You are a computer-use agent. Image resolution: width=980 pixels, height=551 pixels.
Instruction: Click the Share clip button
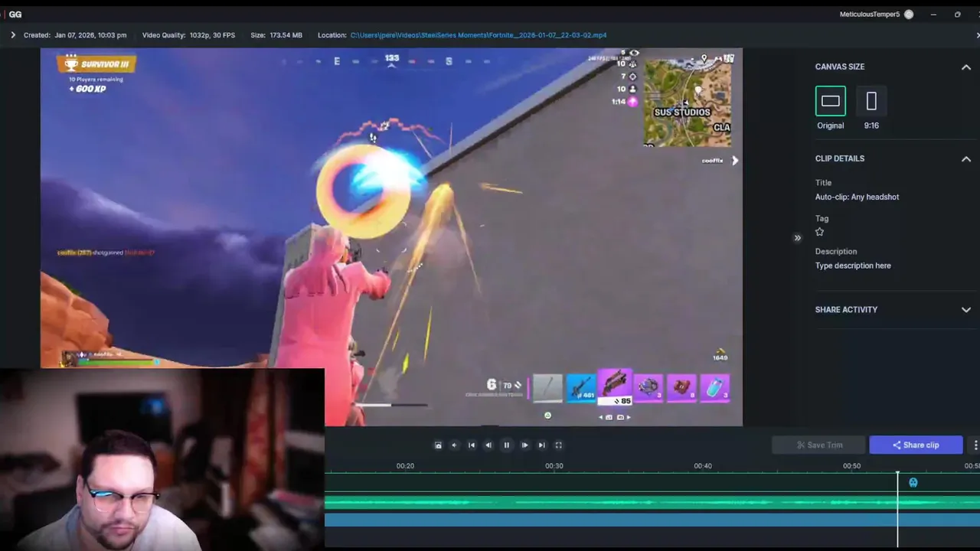pyautogui.click(x=916, y=445)
